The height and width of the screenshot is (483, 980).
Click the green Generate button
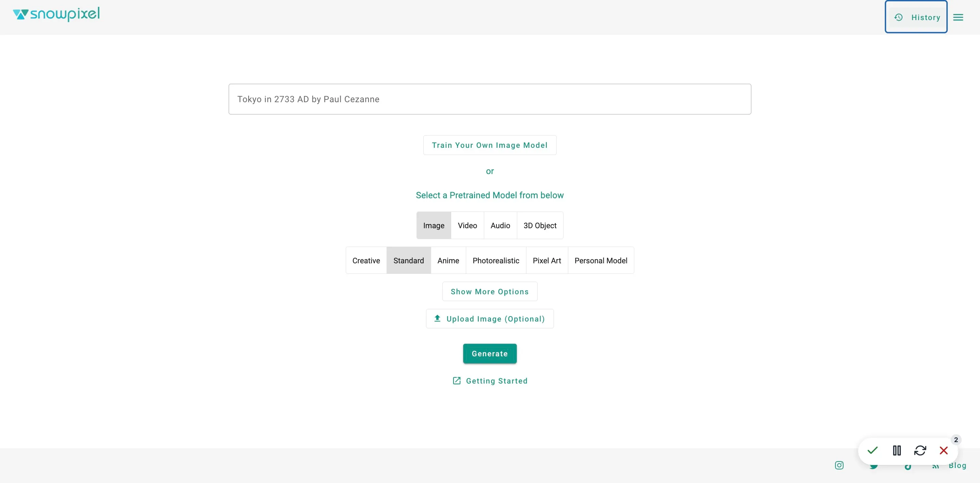pyautogui.click(x=490, y=354)
